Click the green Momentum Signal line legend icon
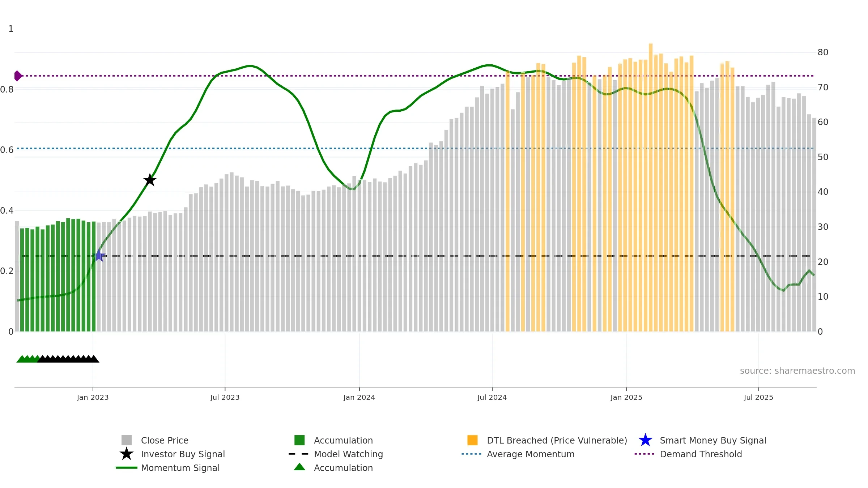This screenshot has width=868, height=488. point(127,468)
